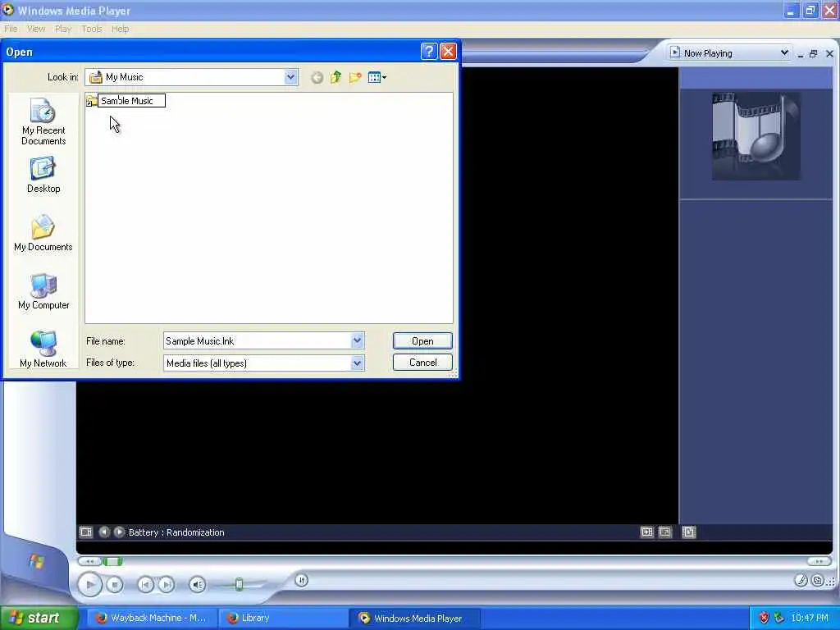Image resolution: width=840 pixels, height=630 pixels.
Task: Skip to the next track
Action: [x=167, y=584]
